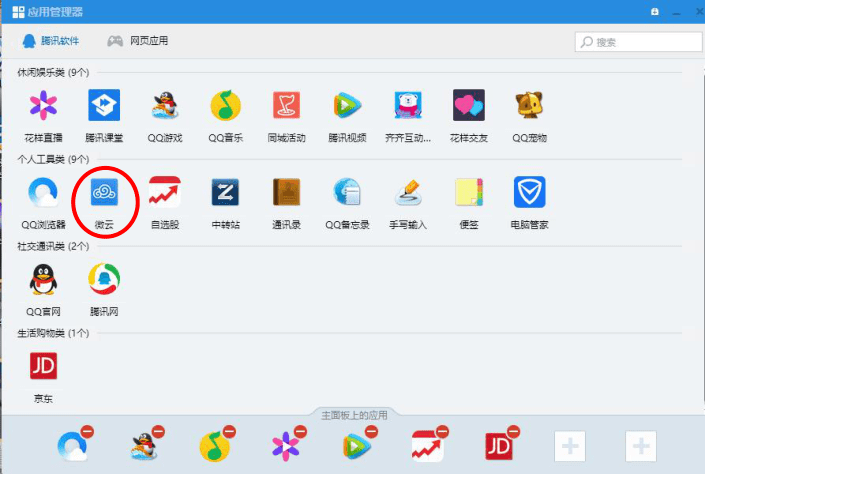Select the 手写输入 handwriting tool
The image size is (860, 484).
point(408,192)
